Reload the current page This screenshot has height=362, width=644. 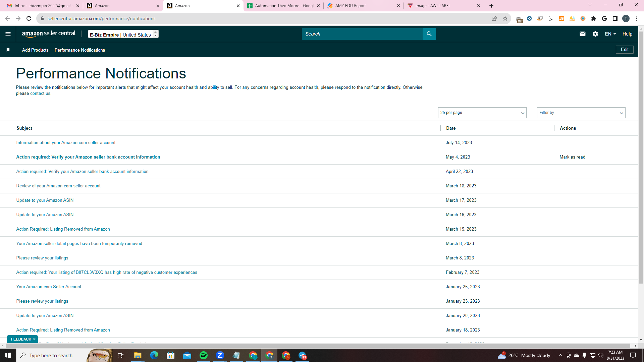[x=29, y=18]
